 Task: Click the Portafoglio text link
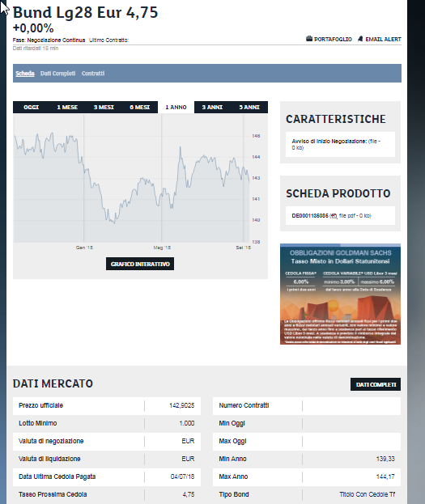(x=333, y=39)
